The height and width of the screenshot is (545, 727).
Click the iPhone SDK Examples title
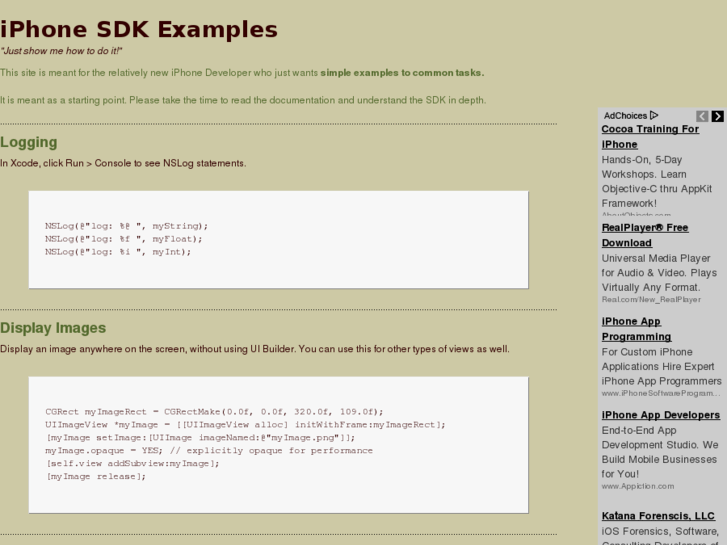coord(139,29)
